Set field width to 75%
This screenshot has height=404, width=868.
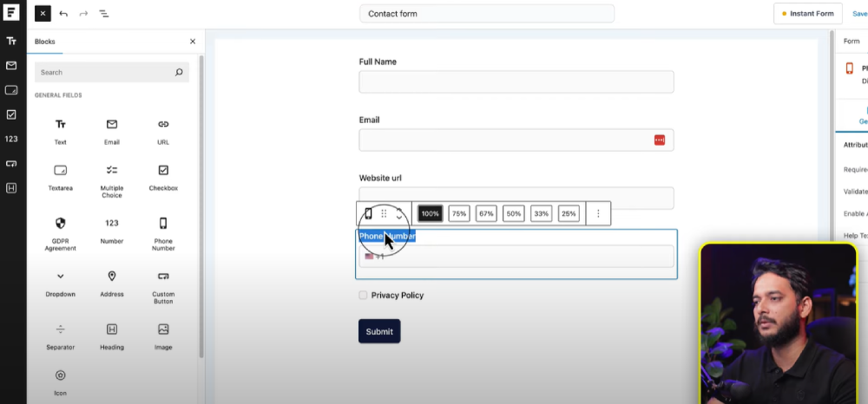pyautogui.click(x=459, y=213)
